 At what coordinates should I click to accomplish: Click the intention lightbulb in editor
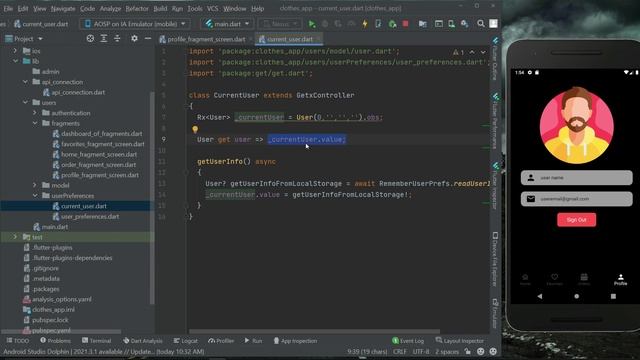(x=195, y=129)
